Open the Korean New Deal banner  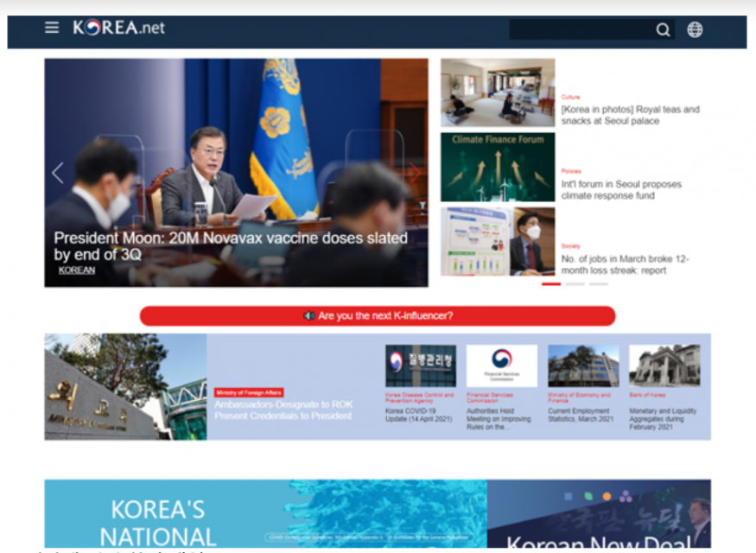coord(599,513)
